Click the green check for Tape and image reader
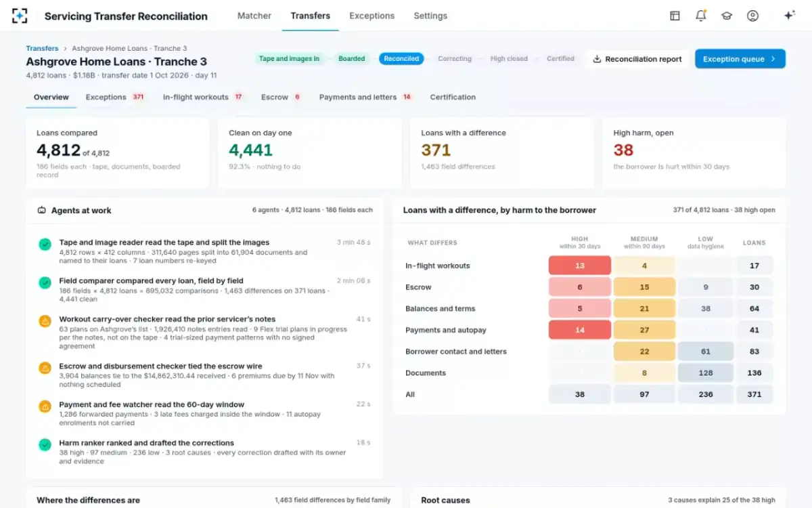 point(45,244)
